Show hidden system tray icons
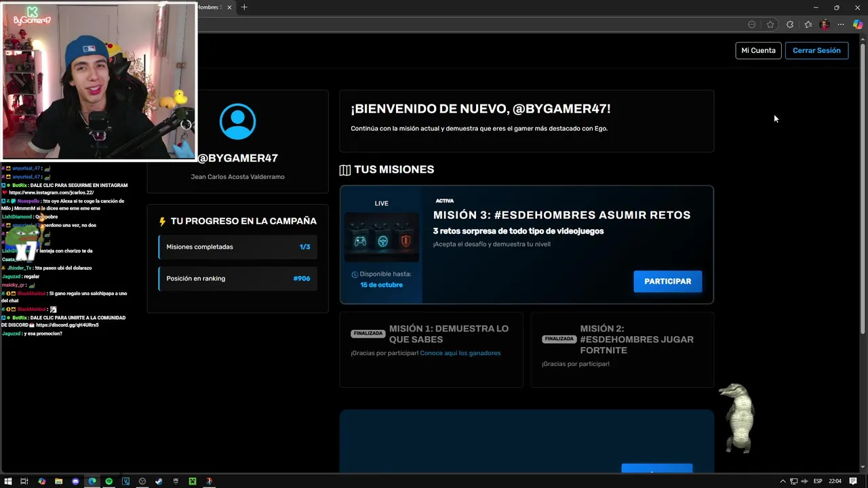 (x=783, y=481)
